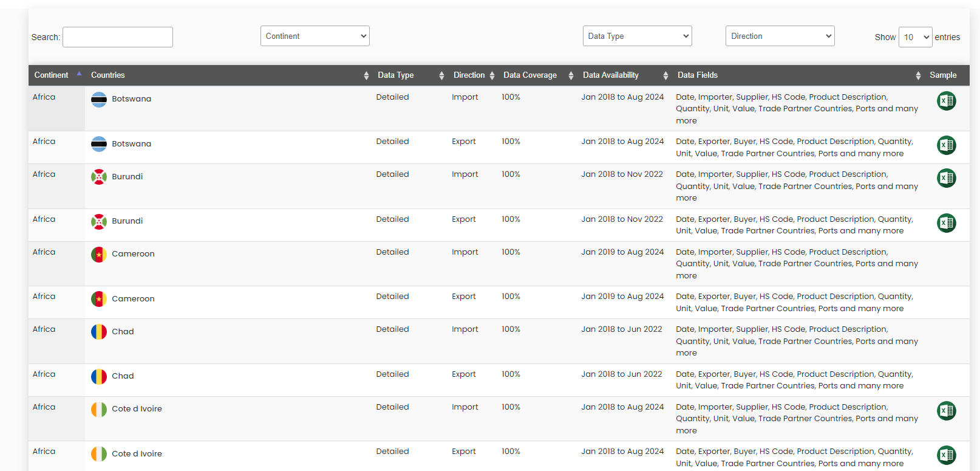The width and height of the screenshot is (980, 471).
Task: Sort table by Data Availability column
Action: click(624, 75)
